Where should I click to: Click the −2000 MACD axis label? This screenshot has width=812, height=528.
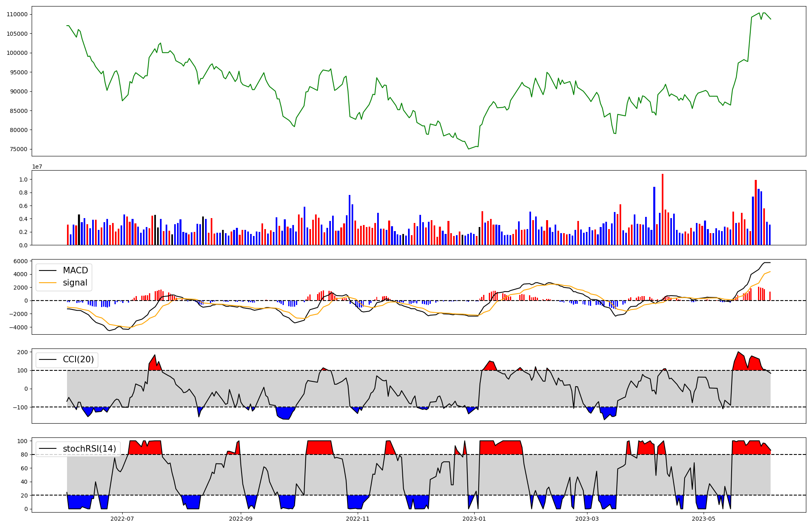[x=18, y=314]
